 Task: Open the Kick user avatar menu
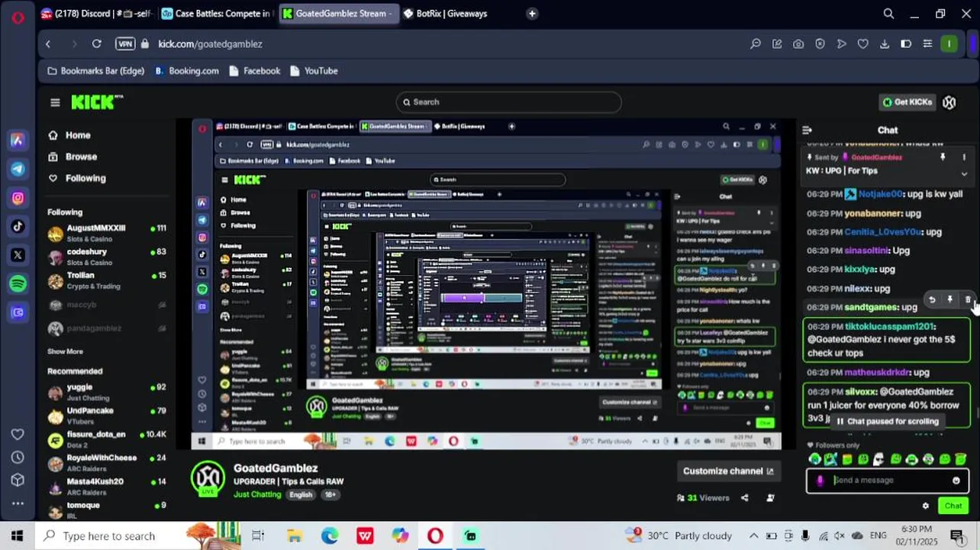949,102
